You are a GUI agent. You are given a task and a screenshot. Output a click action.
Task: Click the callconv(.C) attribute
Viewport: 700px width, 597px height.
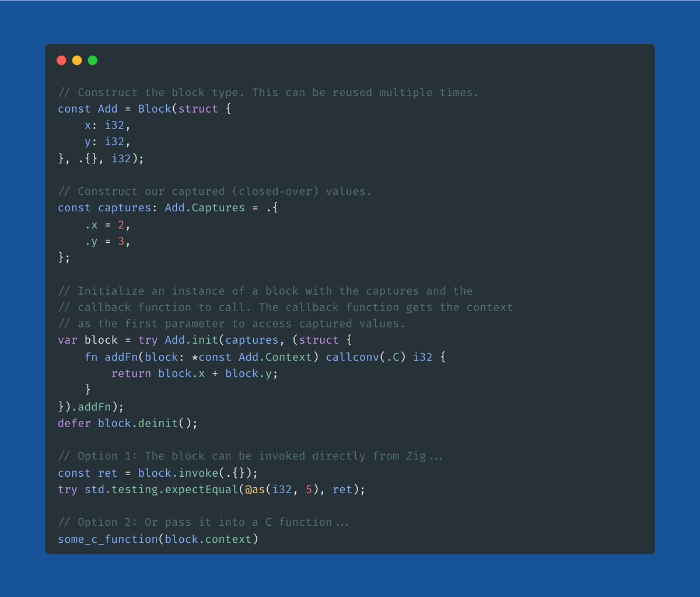coord(366,357)
